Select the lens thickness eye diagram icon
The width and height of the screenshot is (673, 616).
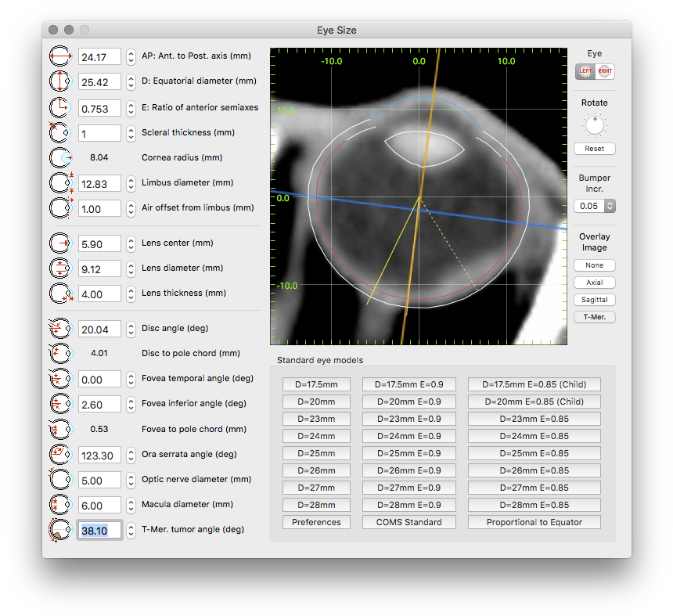pyautogui.click(x=59, y=294)
